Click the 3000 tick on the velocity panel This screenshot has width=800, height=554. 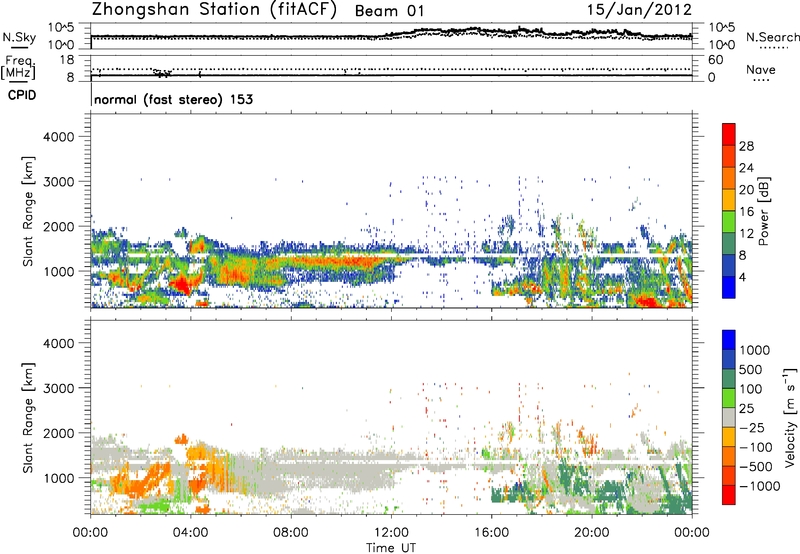coord(59,388)
